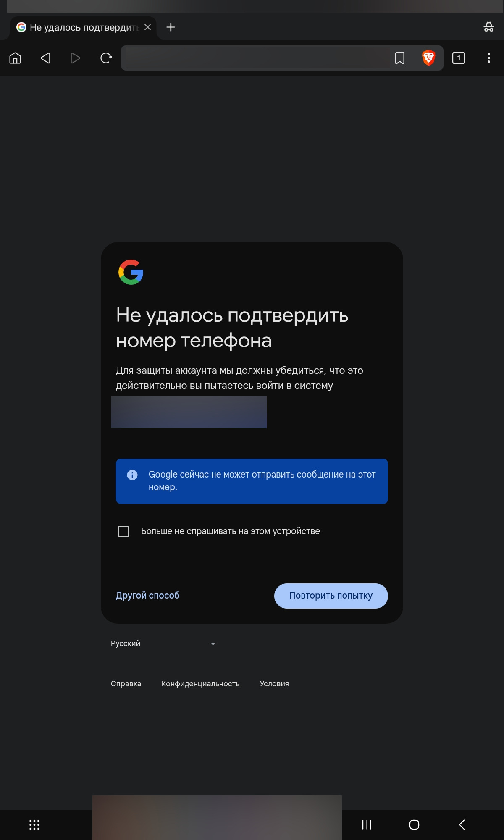The image size is (504, 840).
Task: Close the current browser tab
Action: tap(147, 27)
